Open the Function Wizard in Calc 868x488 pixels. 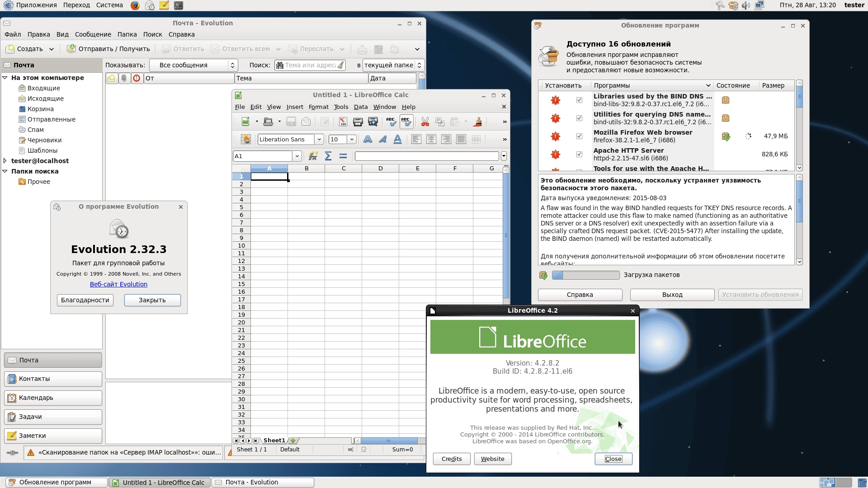click(x=313, y=156)
